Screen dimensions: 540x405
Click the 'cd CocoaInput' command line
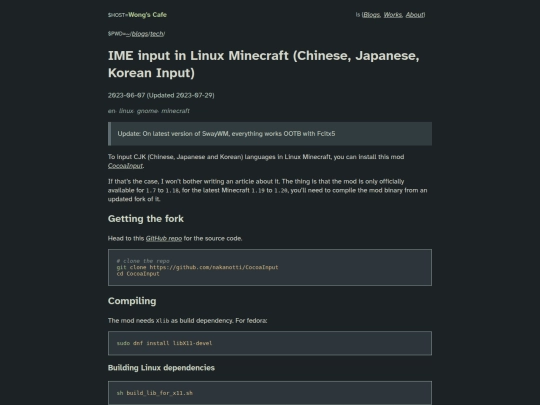tap(138, 274)
